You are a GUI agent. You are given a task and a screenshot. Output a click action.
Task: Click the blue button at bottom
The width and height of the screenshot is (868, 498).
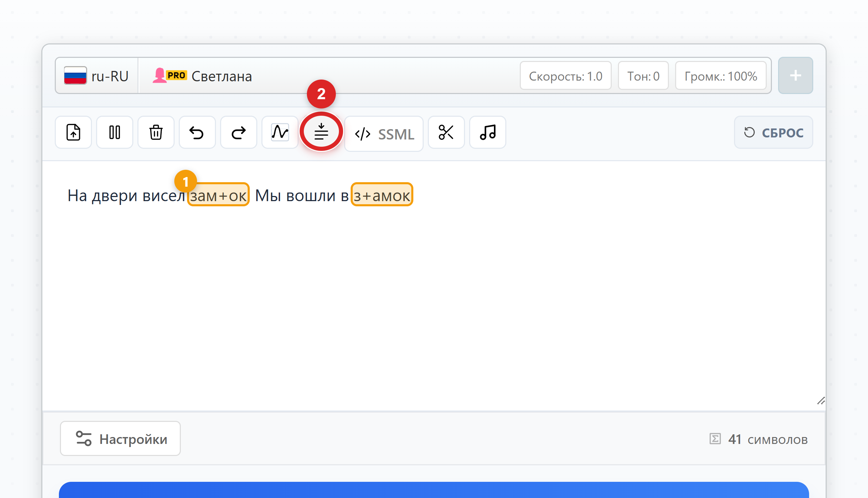(x=434, y=490)
